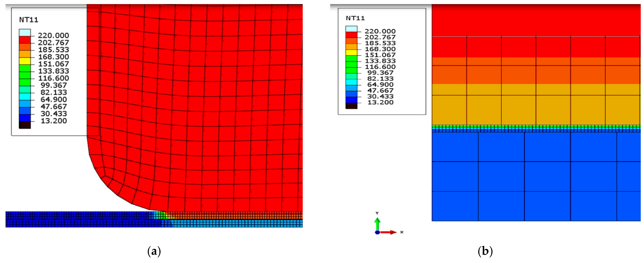The image size is (644, 263).
Task: Pick the black bottom swatch in the left legend
Action: pos(25,125)
